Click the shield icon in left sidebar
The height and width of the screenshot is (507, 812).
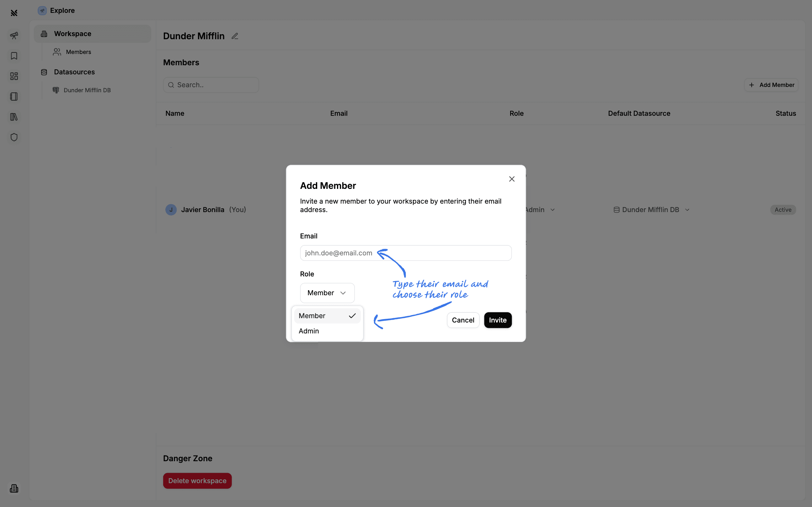tap(14, 137)
